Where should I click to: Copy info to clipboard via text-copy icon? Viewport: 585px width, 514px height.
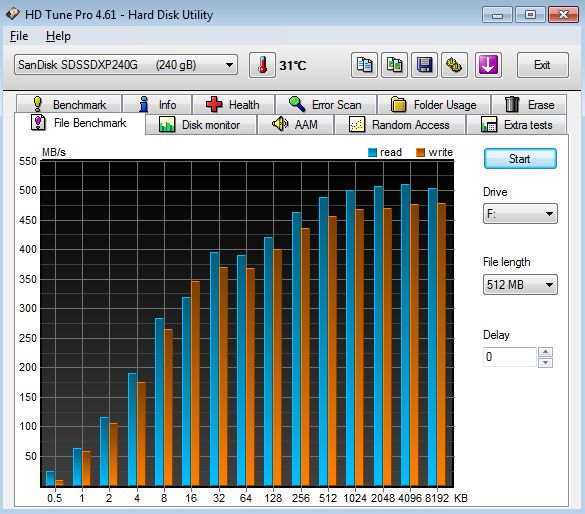pos(364,65)
